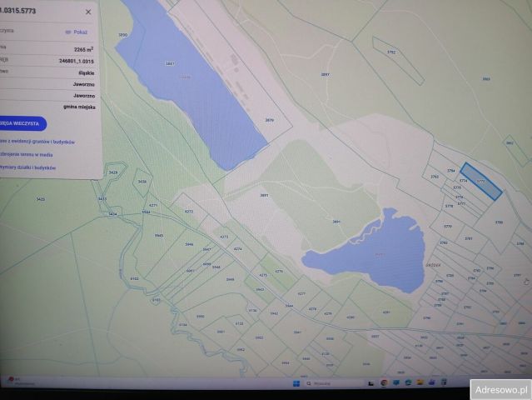Click the weather widget on taskbar
Image resolution: width=532 pixels, height=400 pixels.
20,382
